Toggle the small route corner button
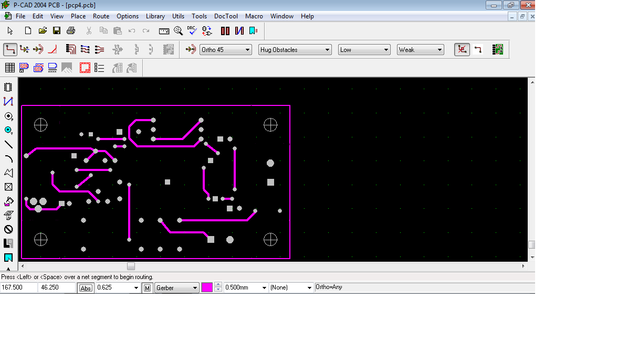This screenshot has width=617, height=364. [478, 49]
